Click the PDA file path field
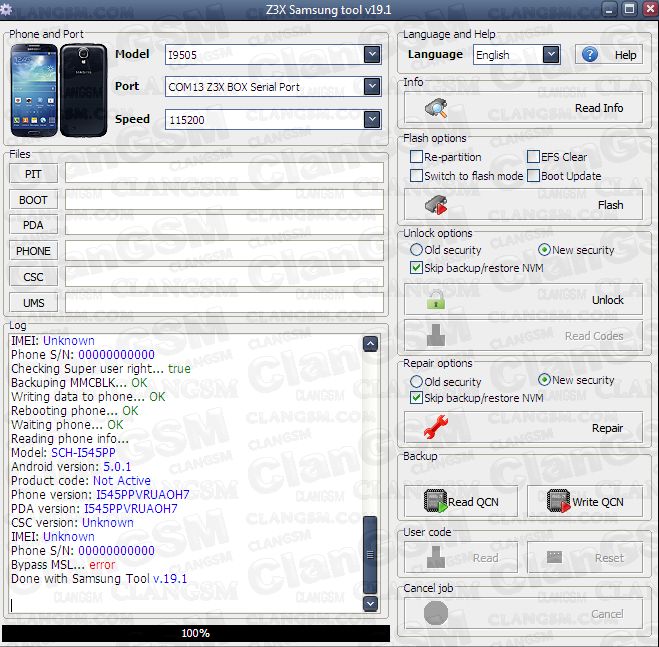Viewport: 659px width, 647px height. coord(224,224)
